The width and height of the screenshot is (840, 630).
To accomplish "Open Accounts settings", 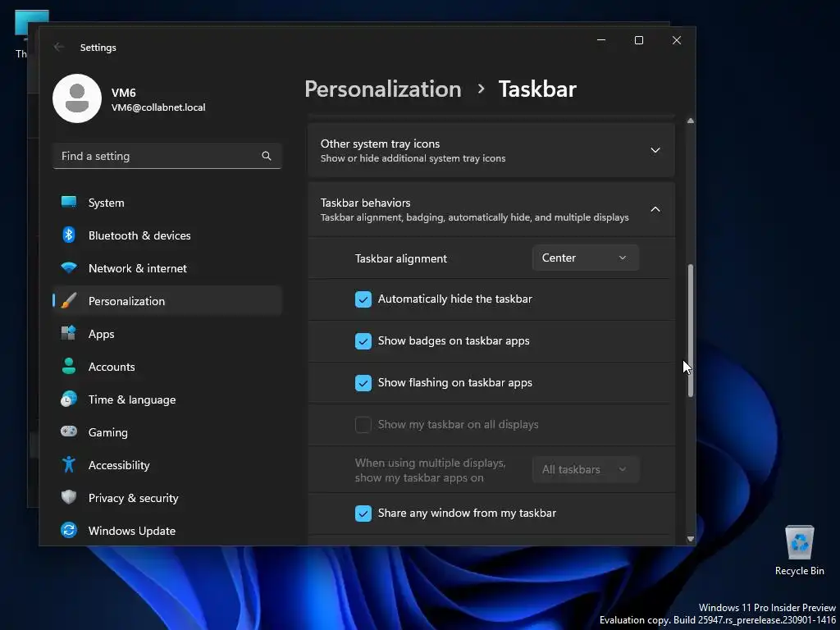I will click(x=167, y=367).
